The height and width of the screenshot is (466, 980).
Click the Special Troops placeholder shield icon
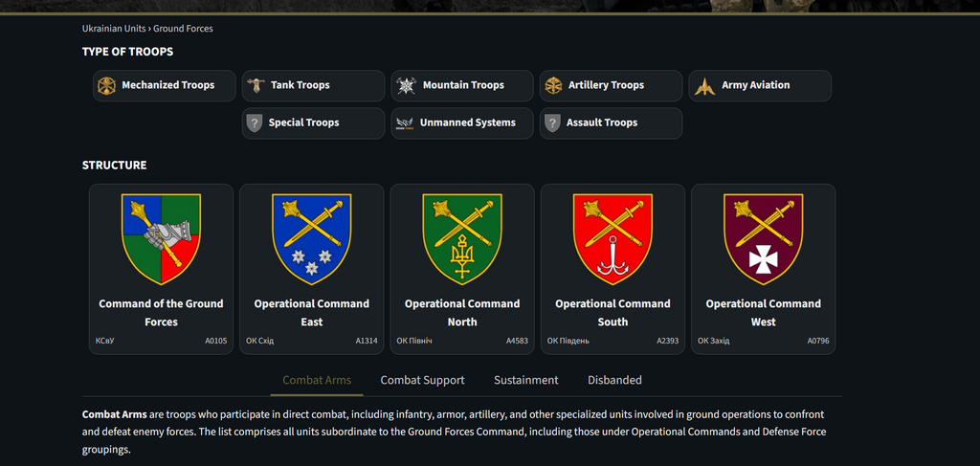254,123
